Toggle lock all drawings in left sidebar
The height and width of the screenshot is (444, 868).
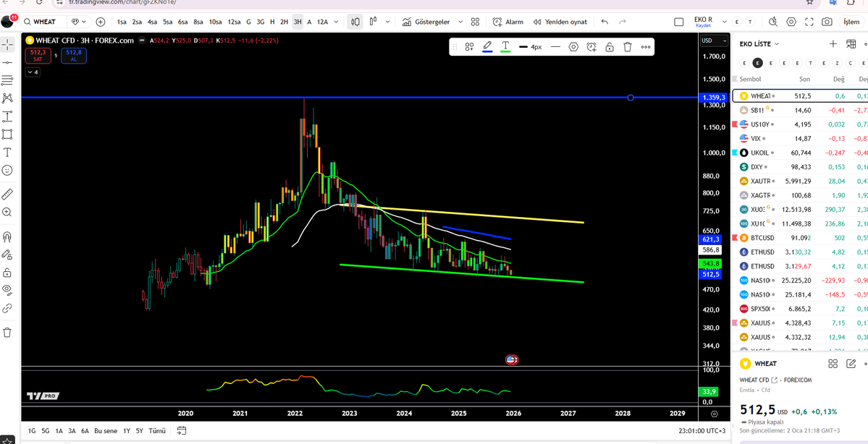7,273
